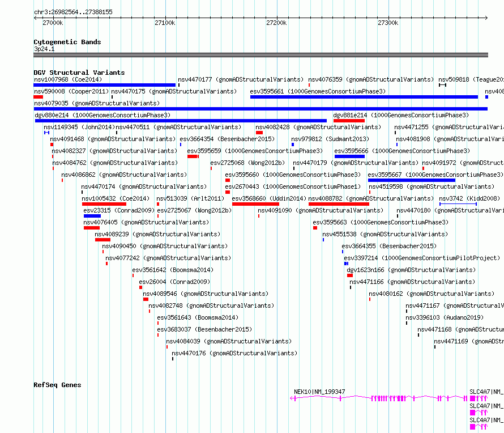Click the nsv4077242 gnomAD label
504x433 pixels.
pos(168,258)
